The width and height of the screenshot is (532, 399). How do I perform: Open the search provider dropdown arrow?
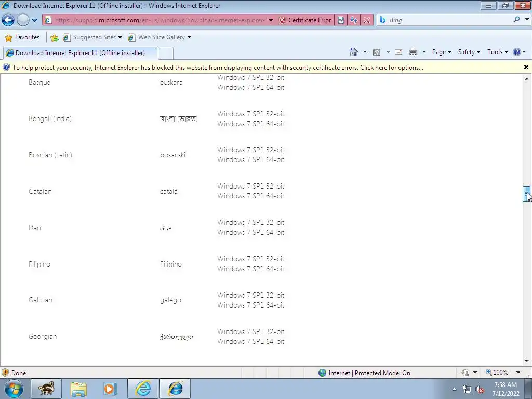point(527,20)
